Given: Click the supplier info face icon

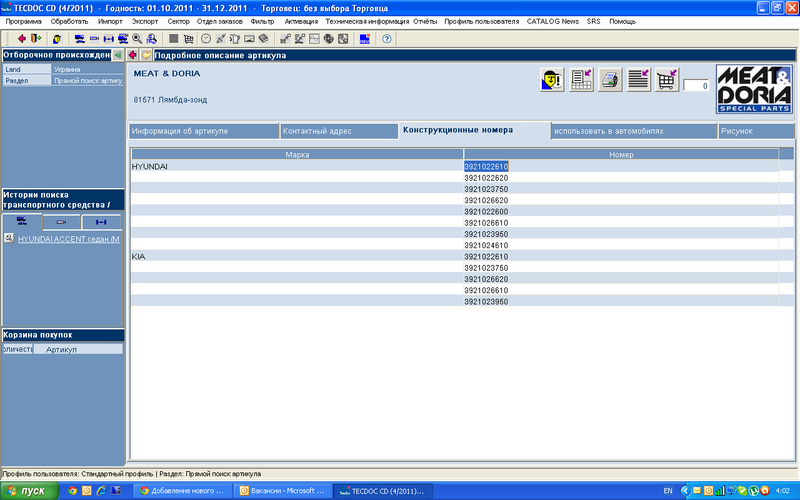Looking at the screenshot, I should click(551, 81).
